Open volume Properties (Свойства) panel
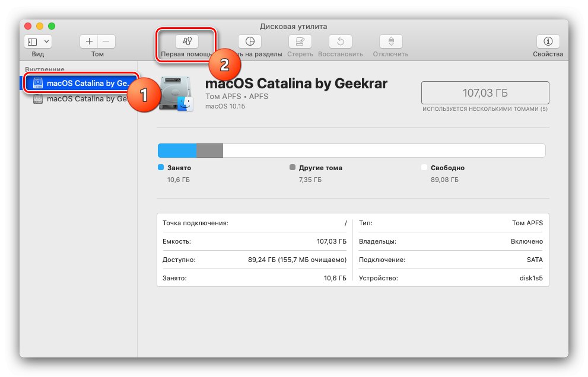 546,41
